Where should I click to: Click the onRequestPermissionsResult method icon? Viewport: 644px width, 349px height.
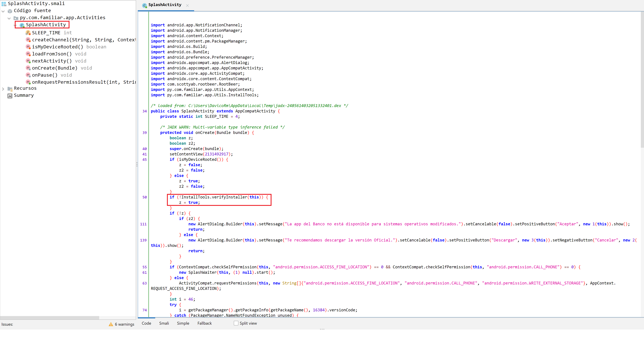[28, 82]
